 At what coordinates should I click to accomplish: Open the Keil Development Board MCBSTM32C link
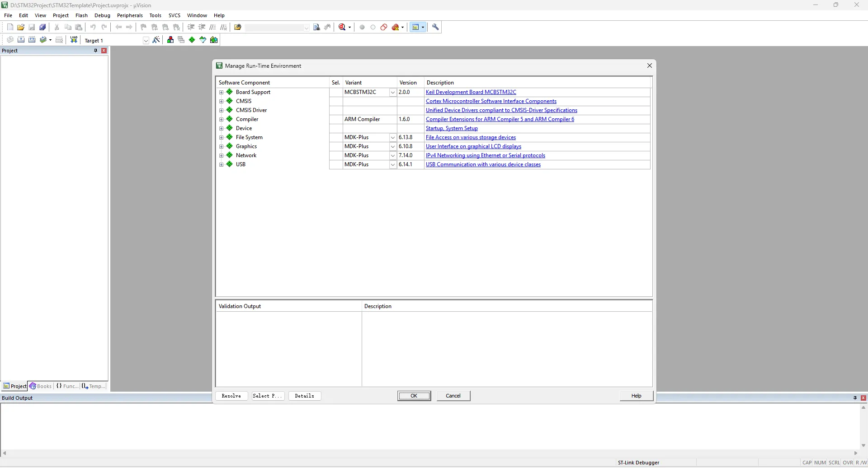471,92
